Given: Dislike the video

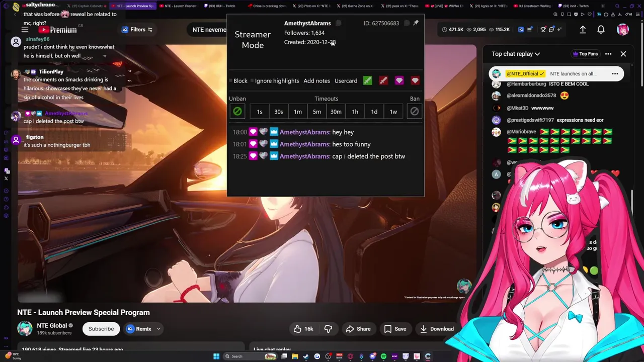Looking at the screenshot, I should click(328, 329).
